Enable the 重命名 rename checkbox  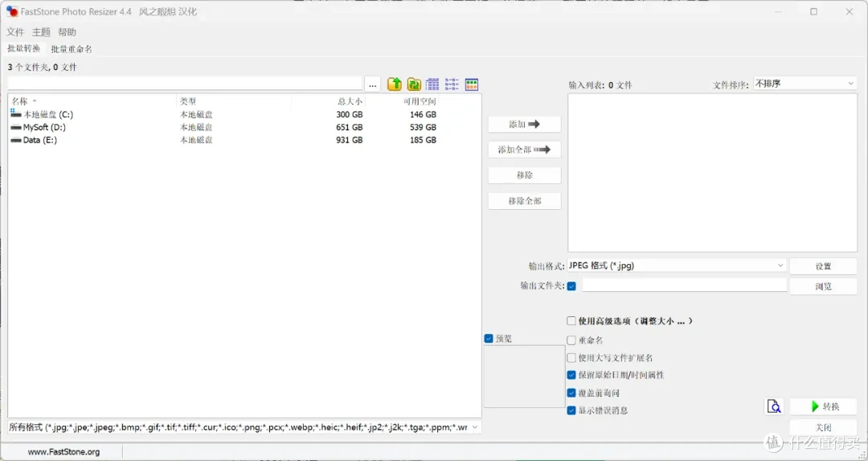571,340
